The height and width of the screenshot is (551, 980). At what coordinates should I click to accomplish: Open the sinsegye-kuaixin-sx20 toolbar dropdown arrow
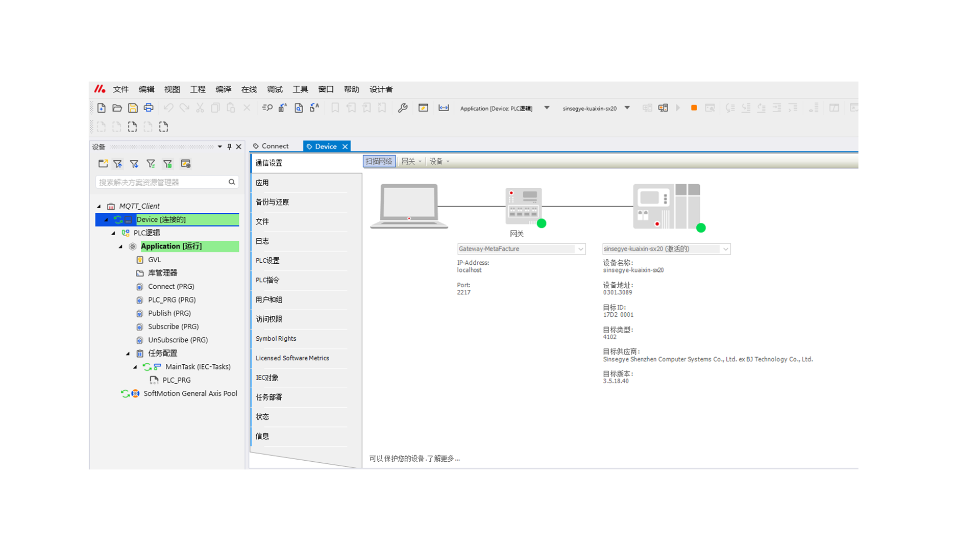(627, 108)
